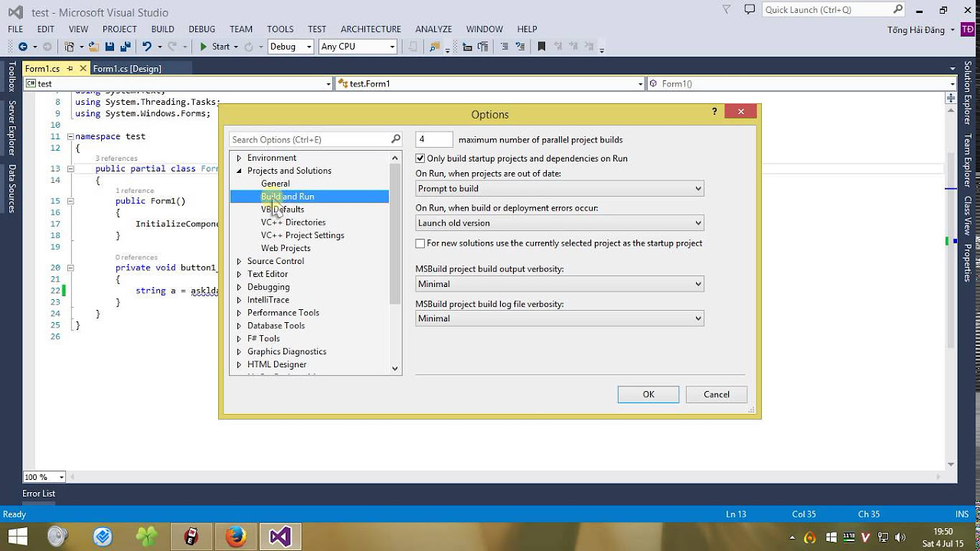Viewport: 980px width, 551px height.
Task: Start debugging with the green Start button
Action: (x=214, y=47)
